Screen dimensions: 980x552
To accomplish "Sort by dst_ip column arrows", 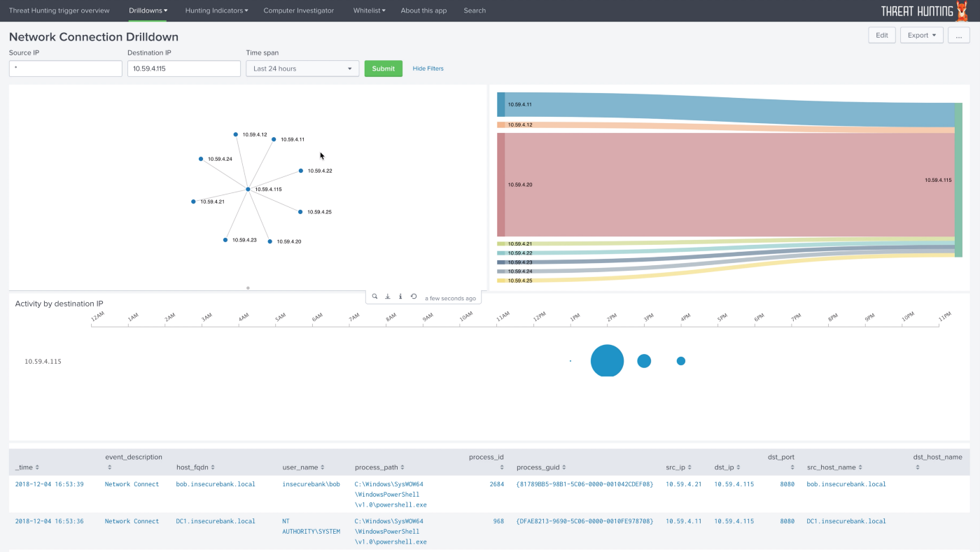I will 739,467.
